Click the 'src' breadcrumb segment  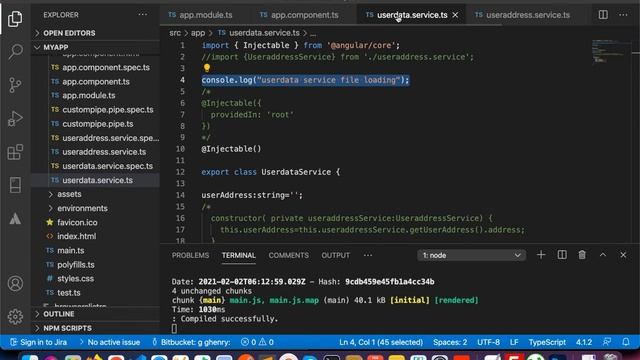pyautogui.click(x=175, y=33)
